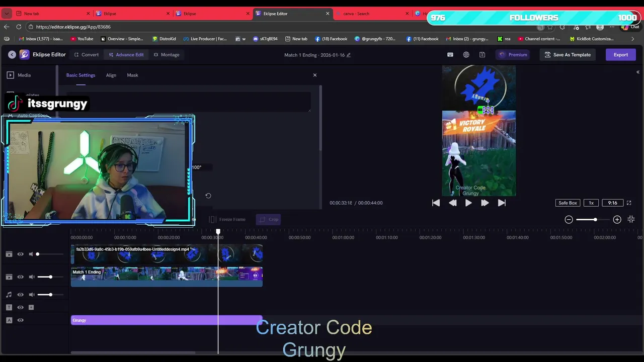The image size is (644, 362).
Task: Mute the Match 1 Ending track
Action: point(32,277)
